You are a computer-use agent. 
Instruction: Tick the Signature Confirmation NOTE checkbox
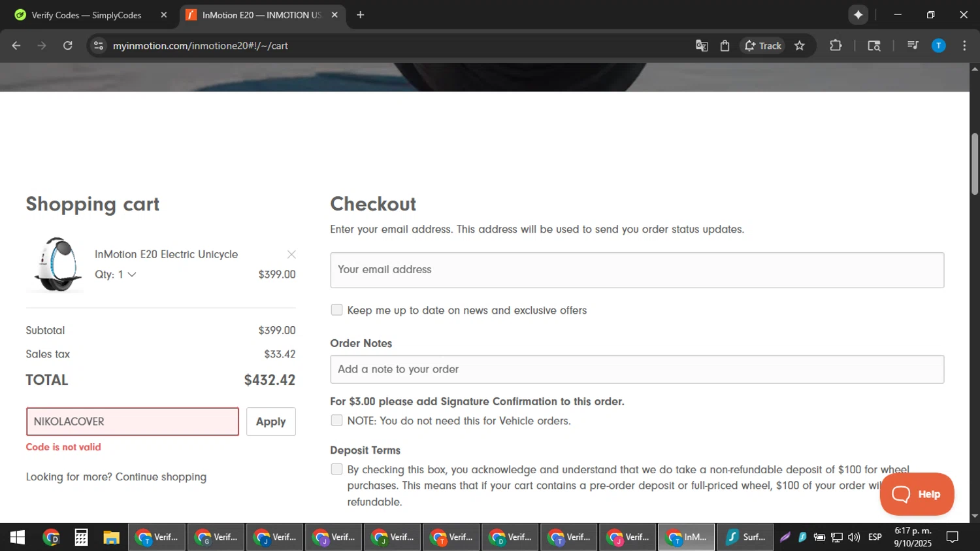click(x=336, y=420)
